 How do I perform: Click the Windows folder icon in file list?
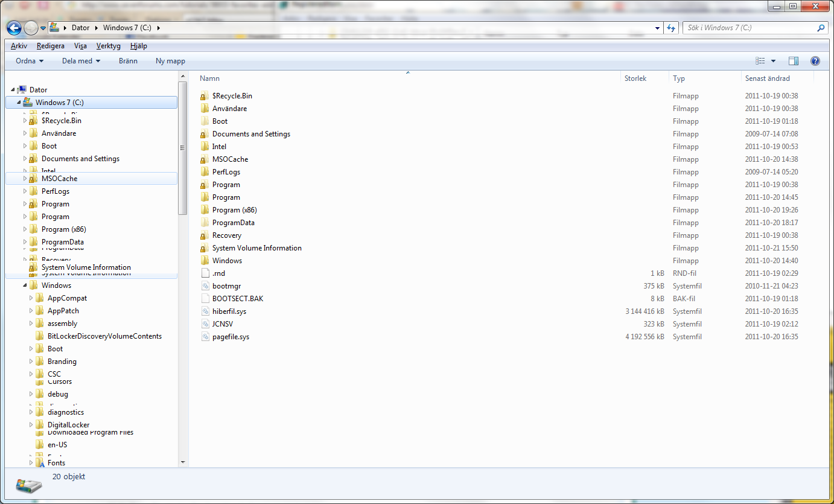(x=205, y=261)
